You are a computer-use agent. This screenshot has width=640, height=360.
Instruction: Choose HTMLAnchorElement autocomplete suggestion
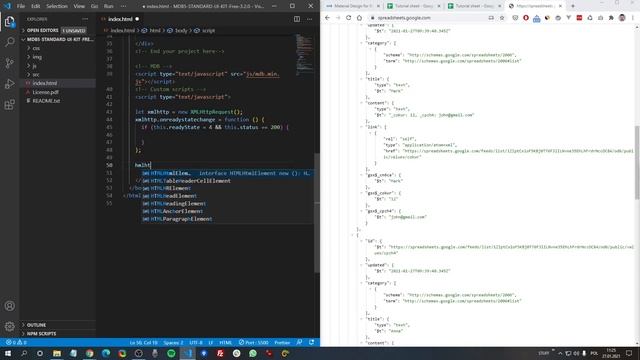tap(227, 211)
